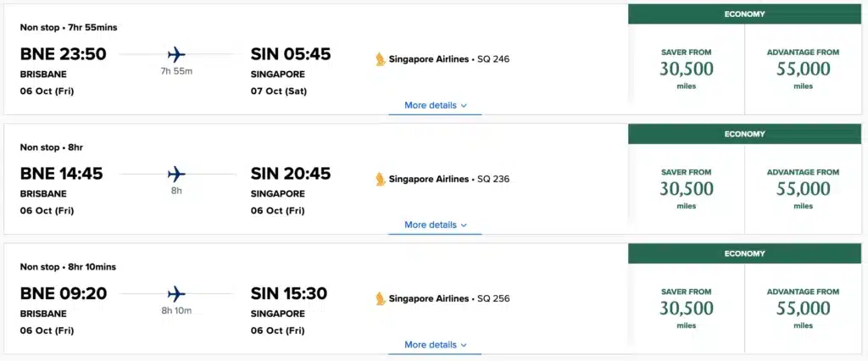Select Advantage 55,000 miles fare for SQ 246

803,69
